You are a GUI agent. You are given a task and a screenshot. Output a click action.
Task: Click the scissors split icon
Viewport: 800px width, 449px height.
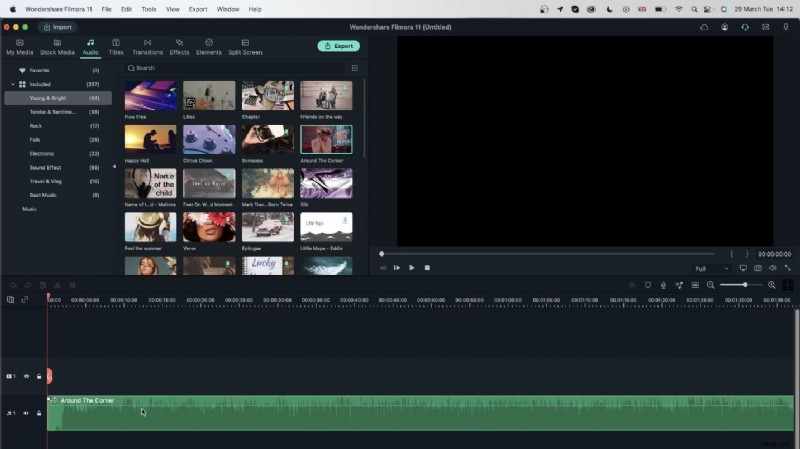57,285
